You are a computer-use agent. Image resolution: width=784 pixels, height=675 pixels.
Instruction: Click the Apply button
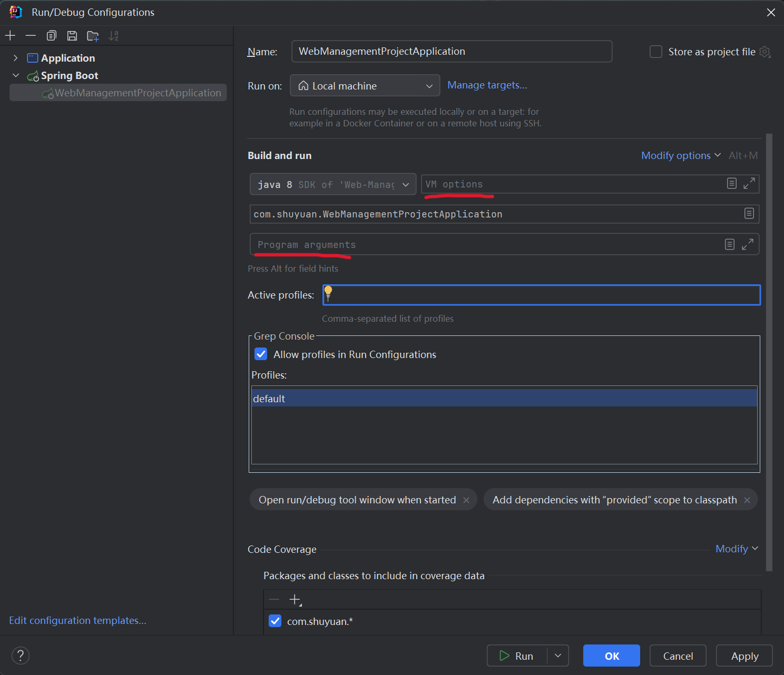coord(744,656)
